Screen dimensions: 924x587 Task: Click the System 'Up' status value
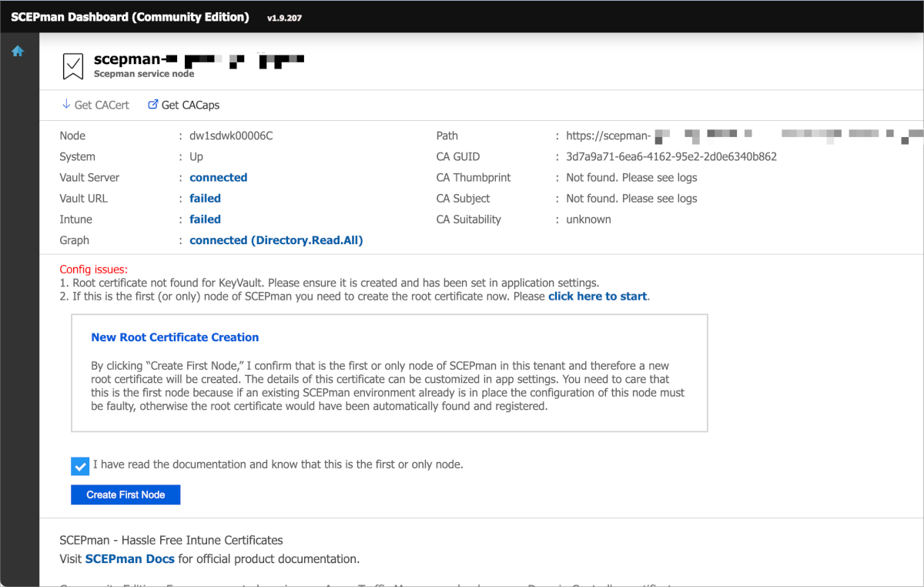(196, 156)
